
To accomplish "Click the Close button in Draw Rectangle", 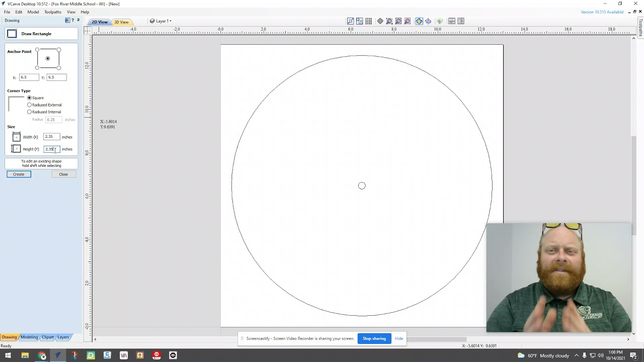I will pos(63,174).
